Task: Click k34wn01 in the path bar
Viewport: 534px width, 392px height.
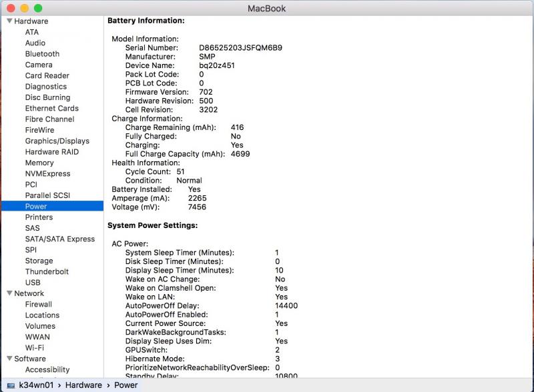Action: click(x=36, y=385)
